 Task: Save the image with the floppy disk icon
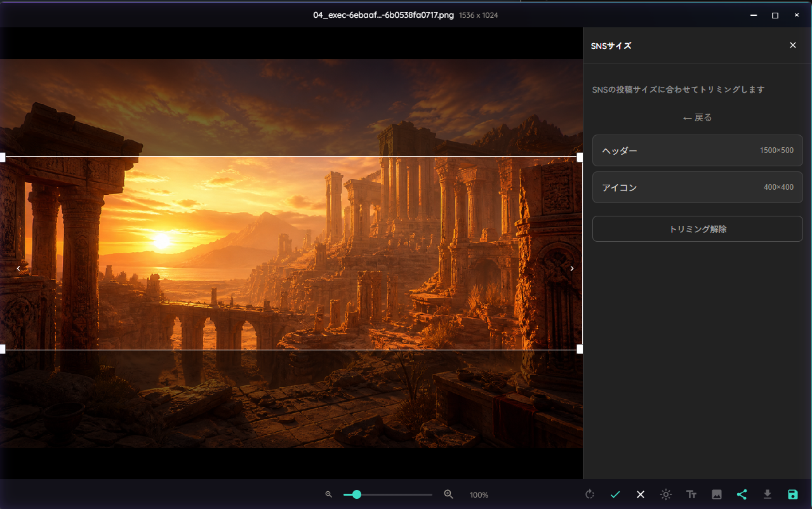792,494
